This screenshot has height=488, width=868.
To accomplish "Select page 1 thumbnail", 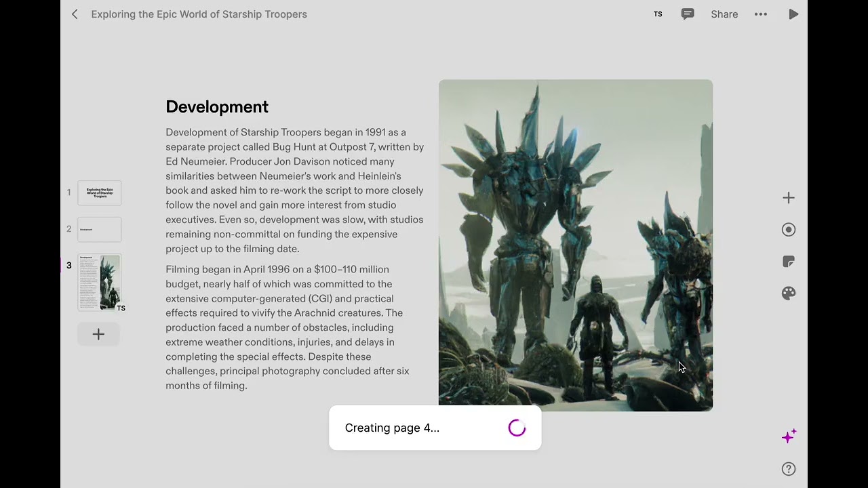I will point(100,193).
